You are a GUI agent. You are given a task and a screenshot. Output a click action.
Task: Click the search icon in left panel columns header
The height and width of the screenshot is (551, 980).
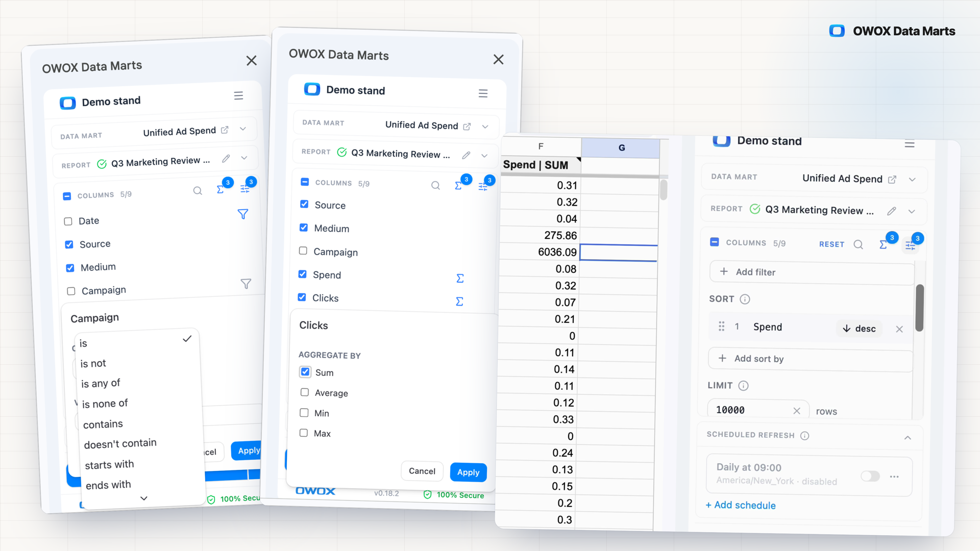coord(198,191)
